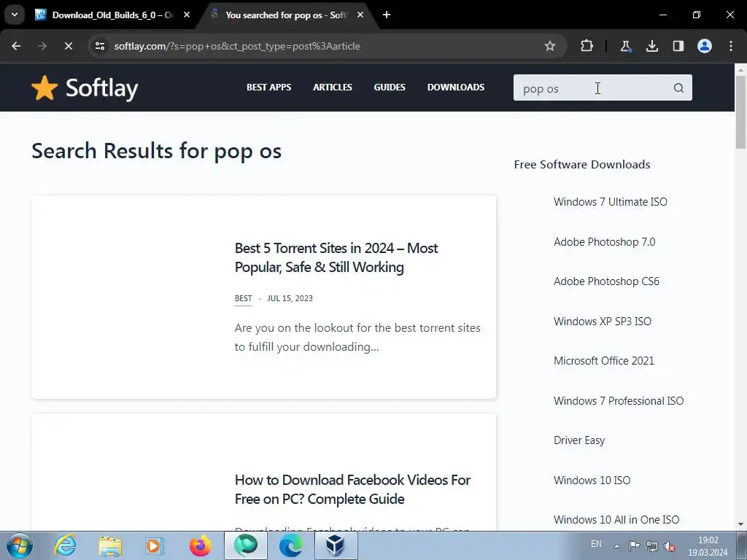Click the page vertical scrollbar thumb

pyautogui.click(x=740, y=112)
